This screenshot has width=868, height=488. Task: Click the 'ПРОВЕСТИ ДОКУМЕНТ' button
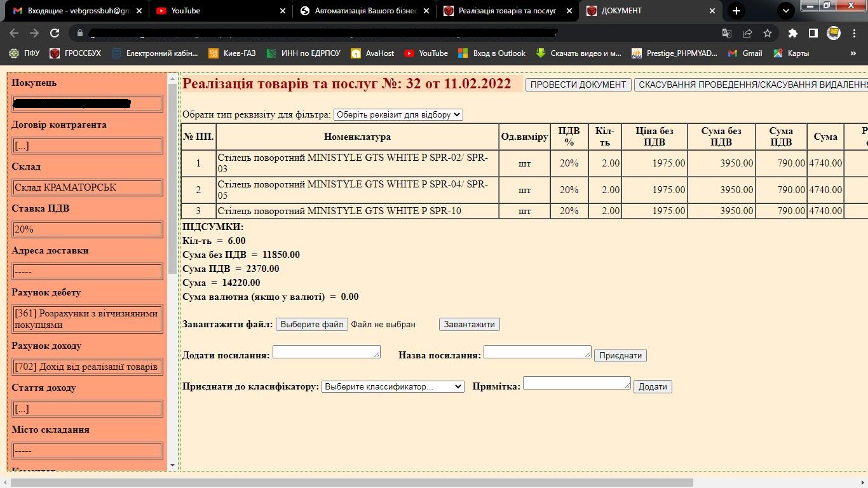[578, 85]
